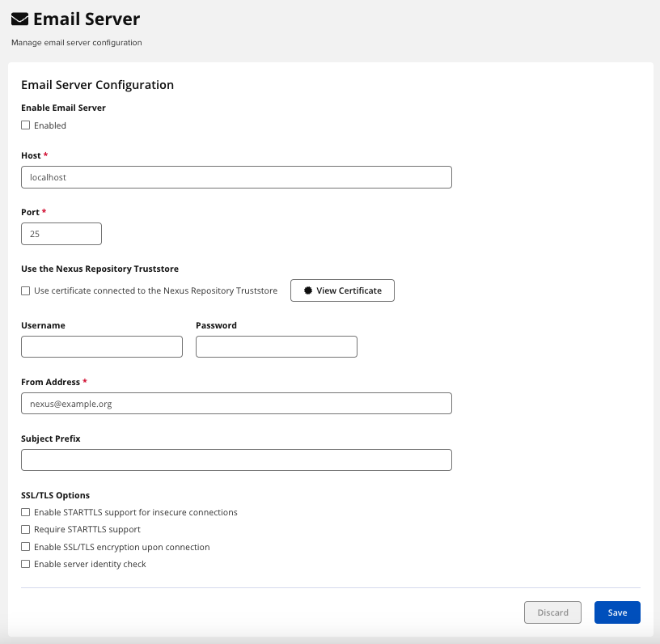Viewport: 660px width, 644px height.
Task: Click the Password field
Action: point(277,347)
